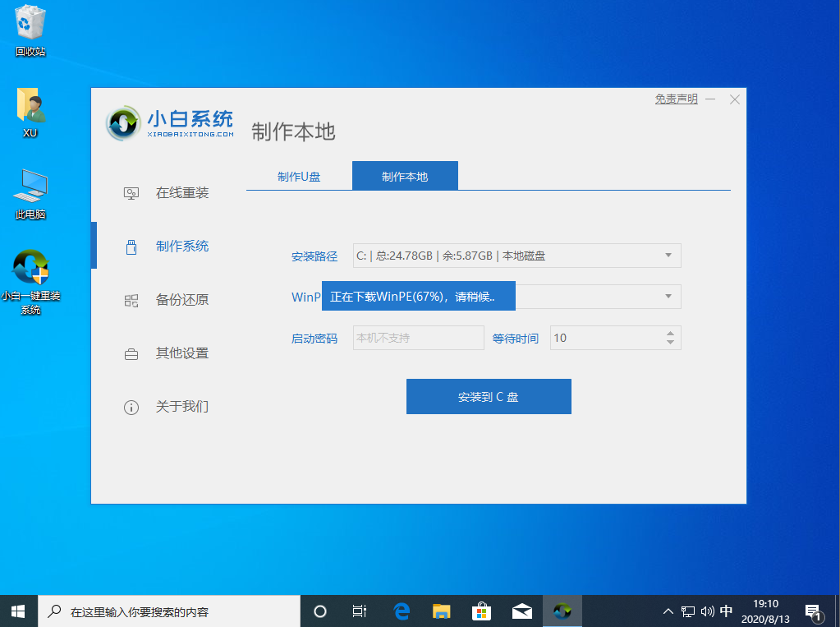840x627 pixels.
Task: Select the 制作系统 sidebar icon
Action: (131, 246)
